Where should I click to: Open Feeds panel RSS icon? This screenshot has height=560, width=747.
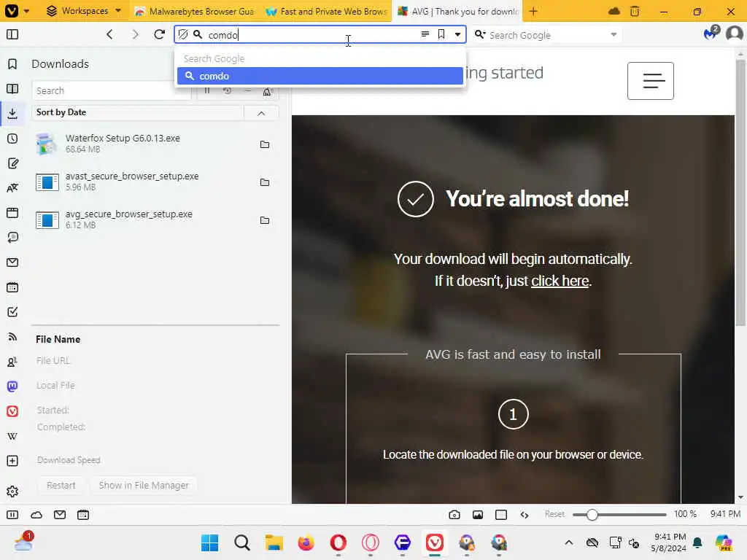click(12, 337)
